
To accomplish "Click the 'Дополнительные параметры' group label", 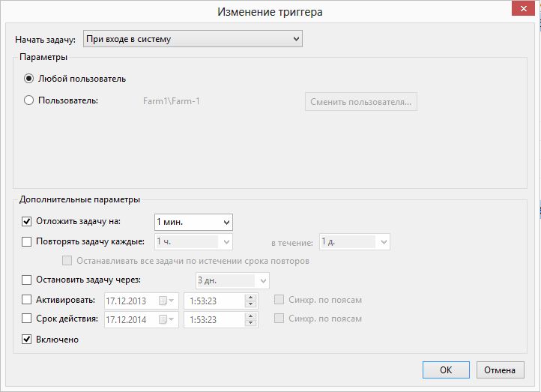I will pyautogui.click(x=79, y=199).
